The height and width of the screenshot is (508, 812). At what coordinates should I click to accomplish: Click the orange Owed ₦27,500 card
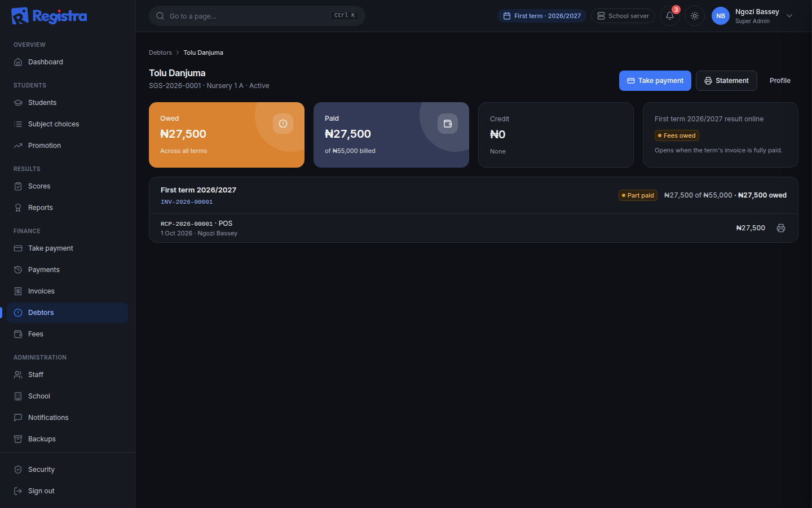point(227,135)
